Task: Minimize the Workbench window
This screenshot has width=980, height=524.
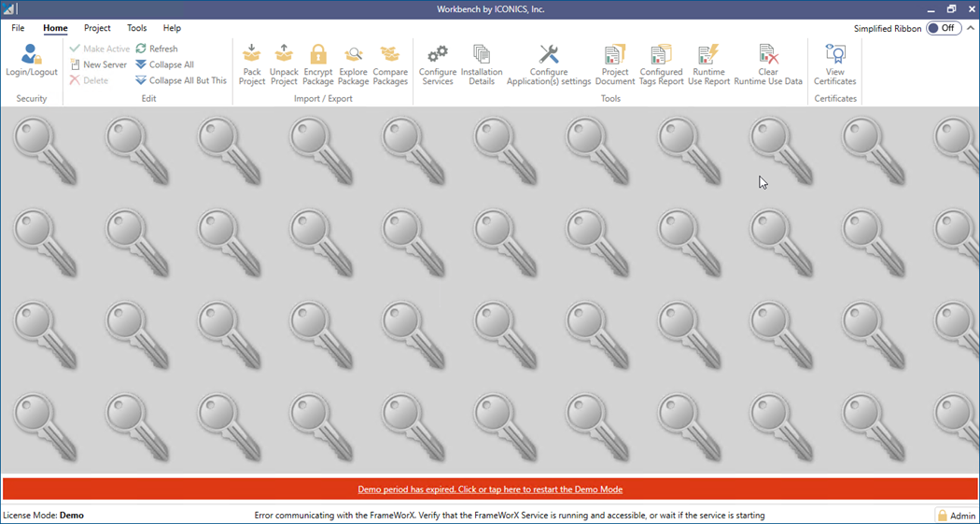Action: pos(931,9)
